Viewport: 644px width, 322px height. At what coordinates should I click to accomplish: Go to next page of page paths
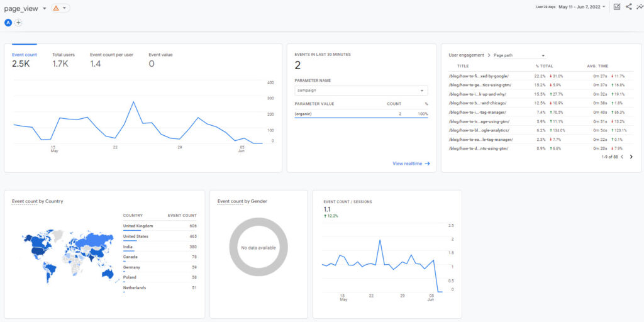[x=631, y=157]
